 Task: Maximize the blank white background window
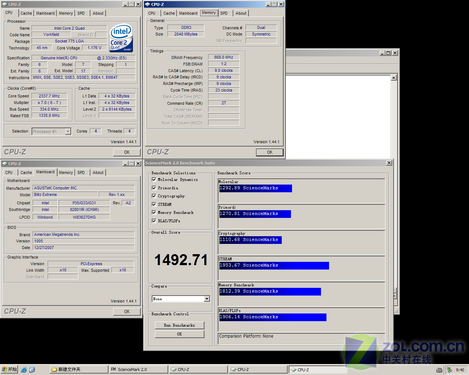pyautogui.click(x=388, y=53)
